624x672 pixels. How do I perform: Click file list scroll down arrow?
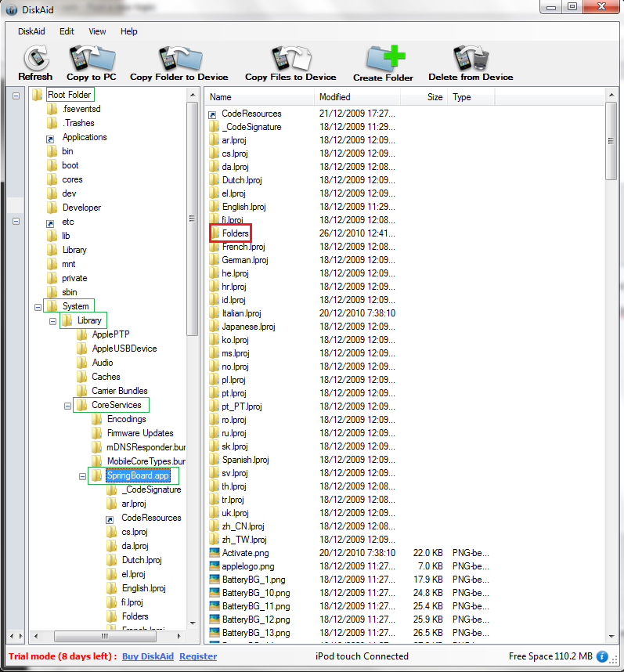tap(611, 637)
